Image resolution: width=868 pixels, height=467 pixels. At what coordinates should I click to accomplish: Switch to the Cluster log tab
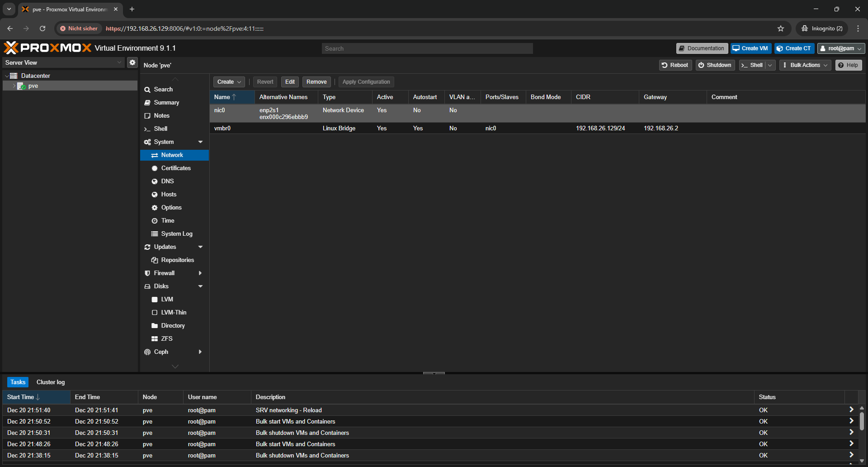(51, 382)
